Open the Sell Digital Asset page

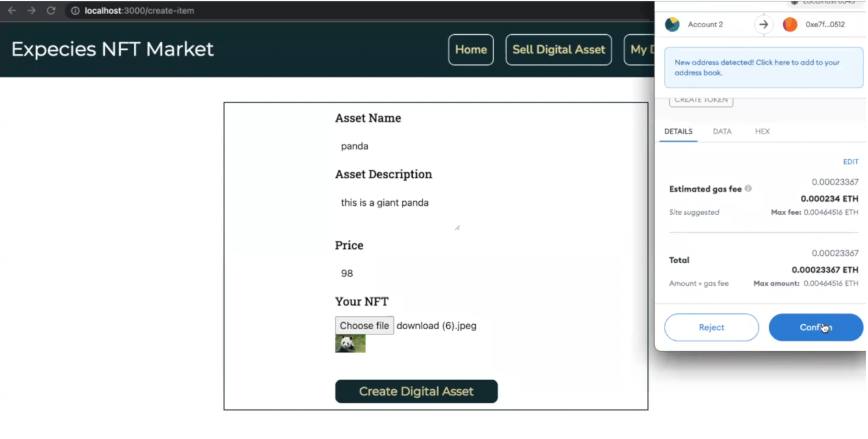[x=558, y=50]
